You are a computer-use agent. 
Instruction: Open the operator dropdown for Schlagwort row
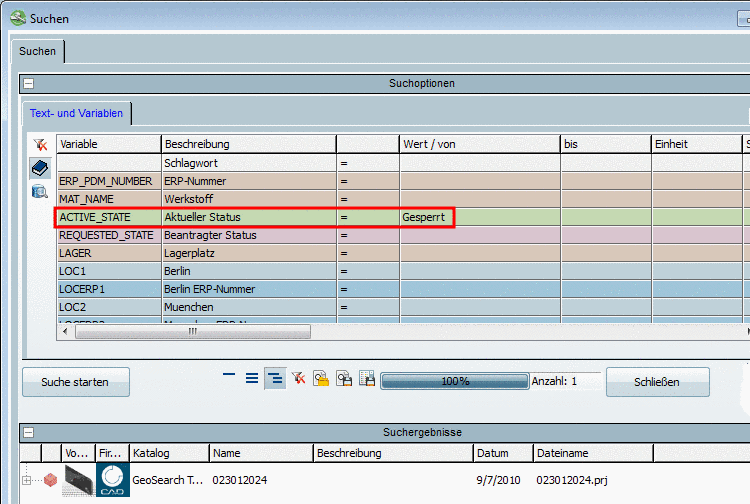(x=368, y=163)
